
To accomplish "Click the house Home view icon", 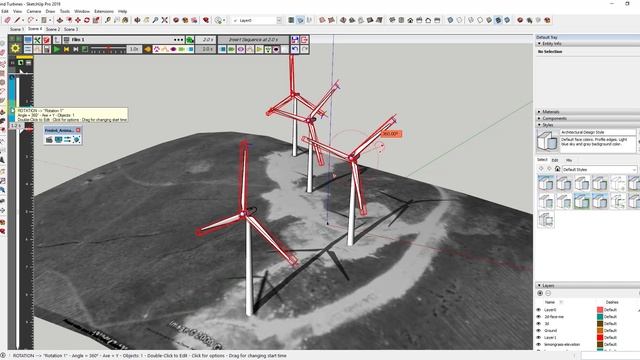I will point(410,20).
